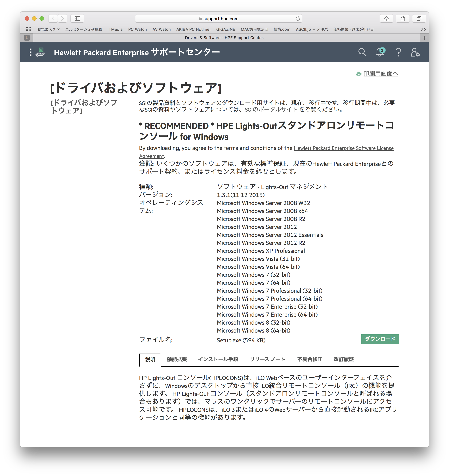Open the PC Watch bookmark

tap(137, 29)
